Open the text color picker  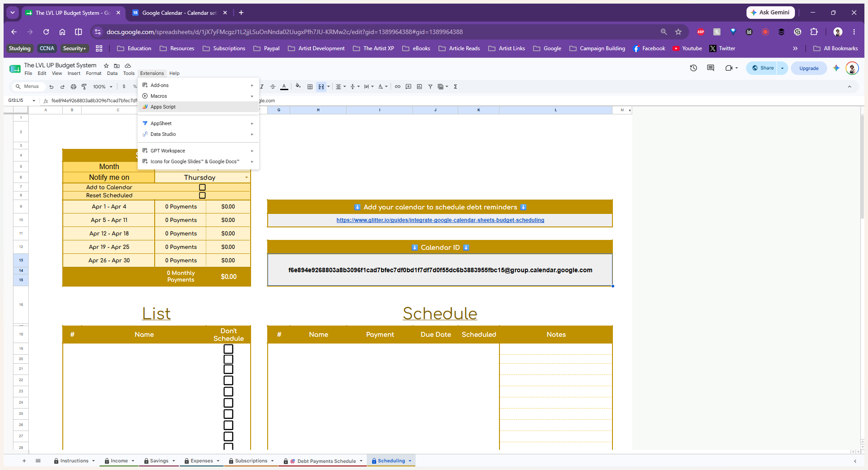click(284, 87)
